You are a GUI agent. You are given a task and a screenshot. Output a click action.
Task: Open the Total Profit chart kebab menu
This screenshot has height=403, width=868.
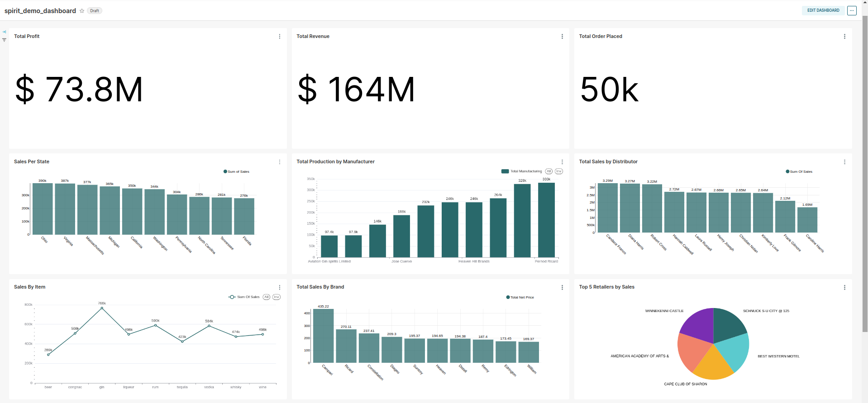pyautogui.click(x=280, y=37)
